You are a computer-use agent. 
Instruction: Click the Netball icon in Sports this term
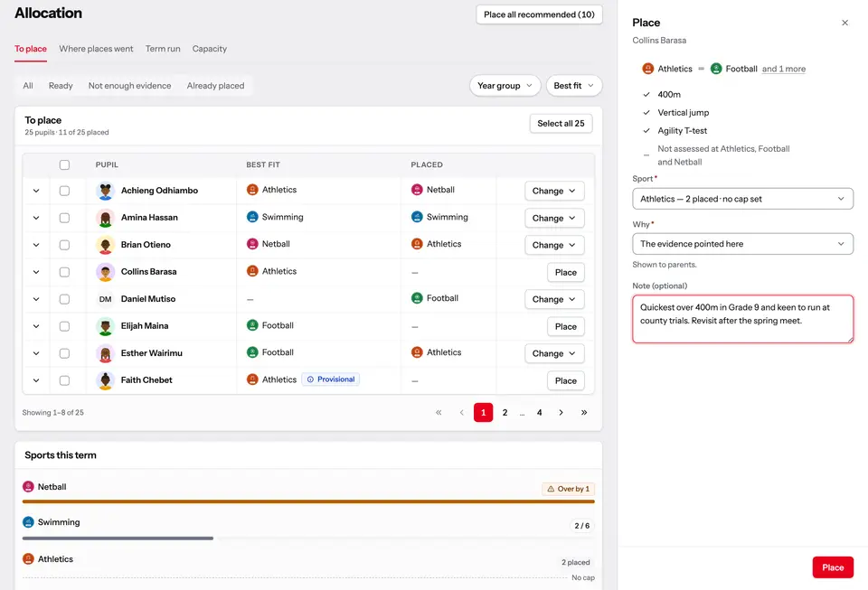pos(28,487)
